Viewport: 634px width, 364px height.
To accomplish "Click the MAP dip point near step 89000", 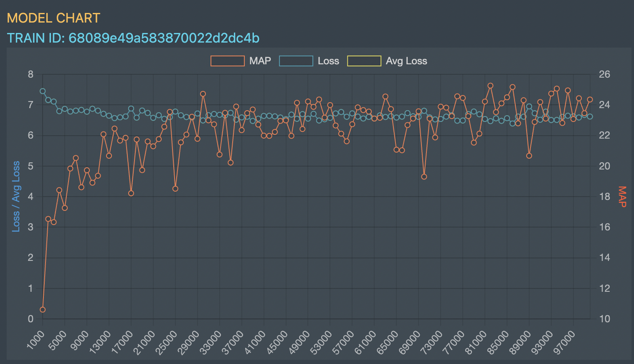I will [x=529, y=156].
